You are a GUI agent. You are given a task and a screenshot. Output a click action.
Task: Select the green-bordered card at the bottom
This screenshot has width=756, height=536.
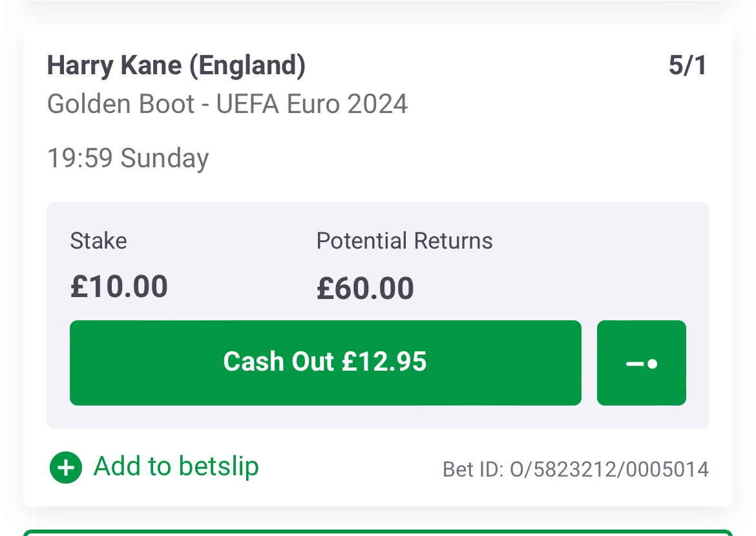[378, 533]
